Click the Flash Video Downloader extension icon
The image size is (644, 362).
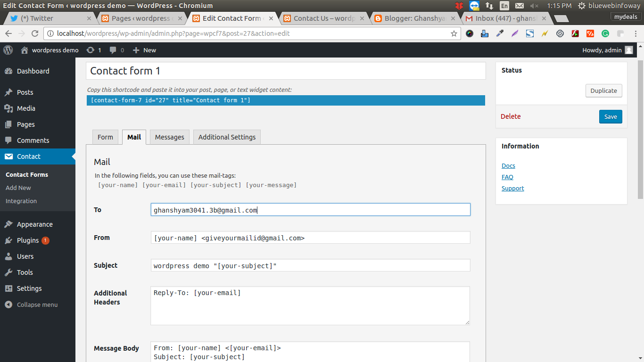[x=575, y=34]
